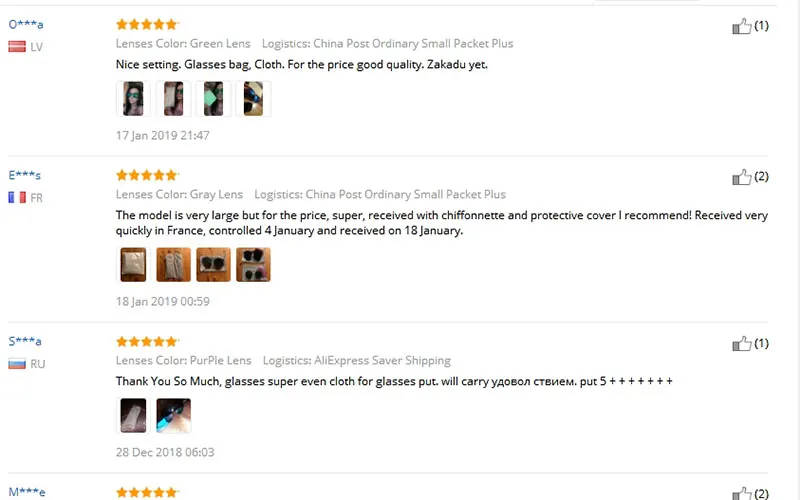Image resolution: width=800 pixels, height=500 pixels.
Task: View fourth photo in E***s review
Action: [x=253, y=264]
